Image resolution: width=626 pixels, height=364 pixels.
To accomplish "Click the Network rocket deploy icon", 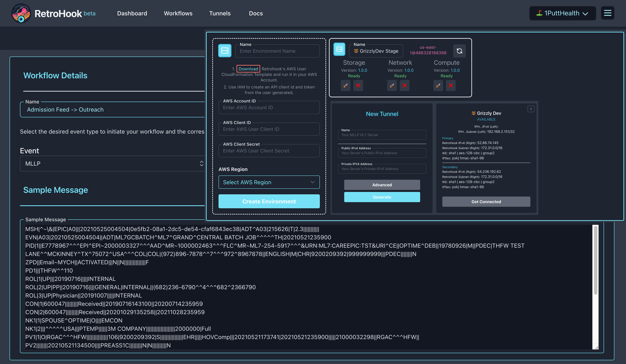I will 392,85.
